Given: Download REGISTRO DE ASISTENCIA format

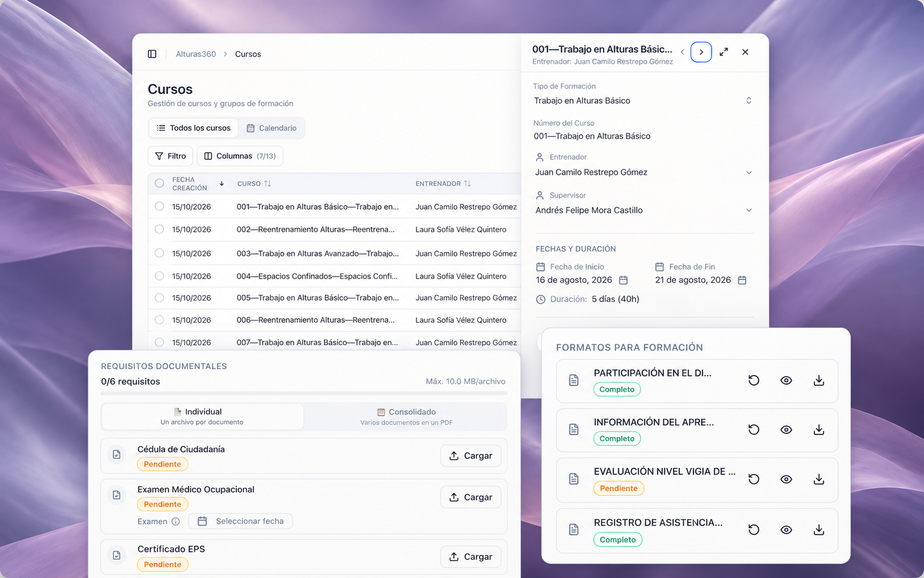Looking at the screenshot, I should coord(819,530).
